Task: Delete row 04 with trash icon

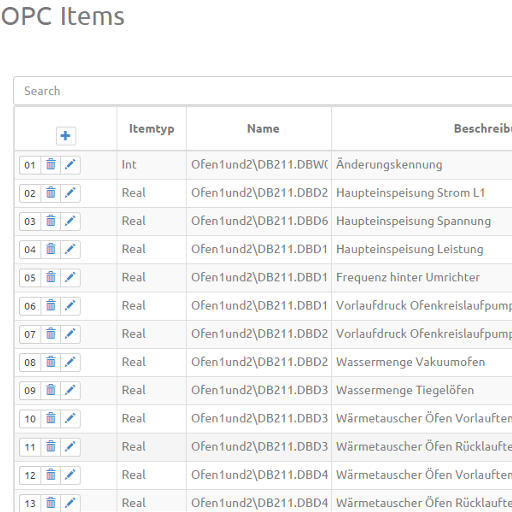Action: [51, 249]
